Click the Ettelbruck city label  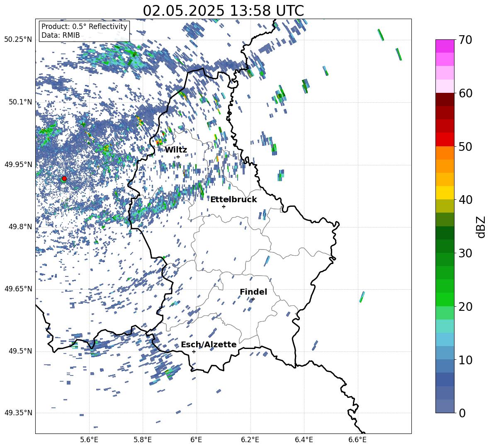point(233,200)
